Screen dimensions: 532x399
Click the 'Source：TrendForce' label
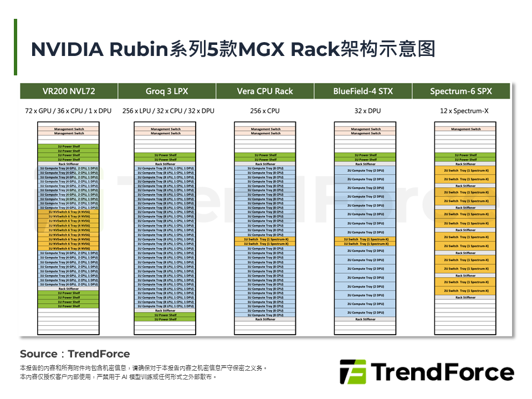pos(75,354)
